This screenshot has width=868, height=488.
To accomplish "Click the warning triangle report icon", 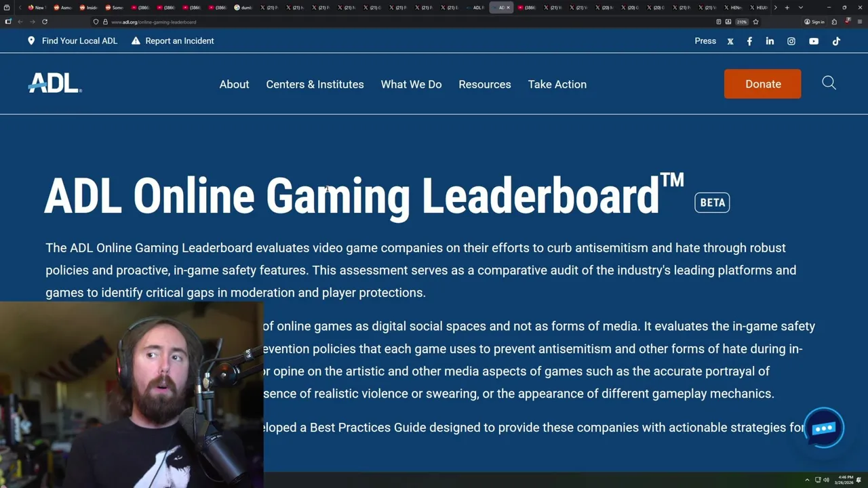I will 136,41.
